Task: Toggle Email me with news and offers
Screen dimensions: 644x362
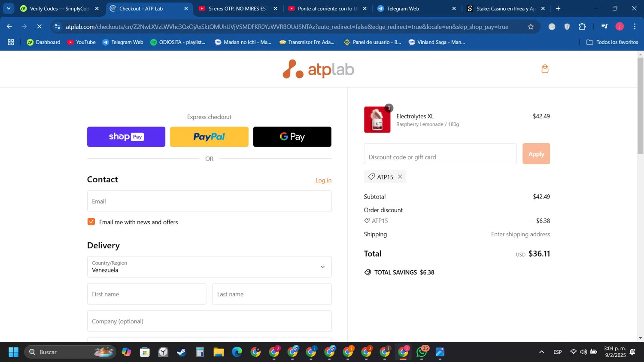Action: click(x=91, y=222)
